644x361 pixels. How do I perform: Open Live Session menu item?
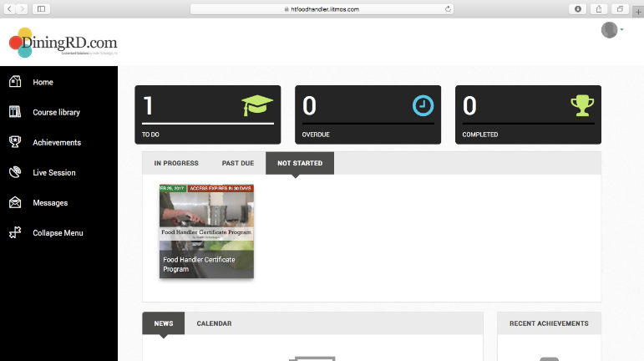[54, 172]
